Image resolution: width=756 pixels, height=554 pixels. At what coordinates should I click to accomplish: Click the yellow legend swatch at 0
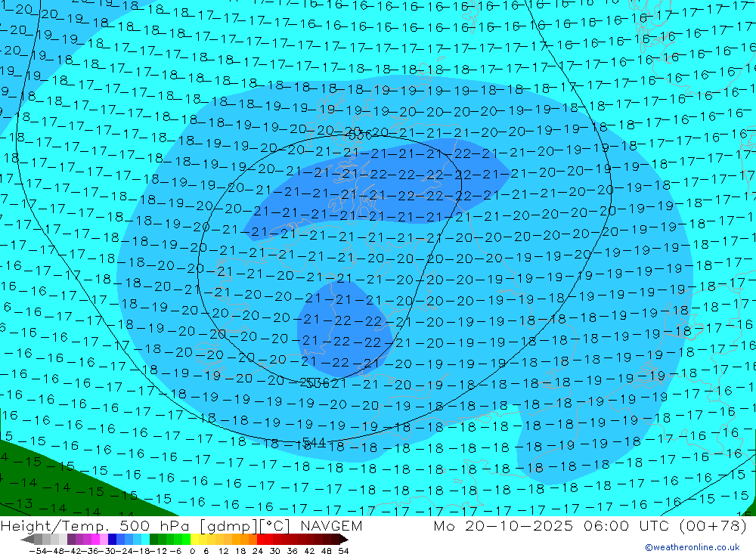(194, 539)
